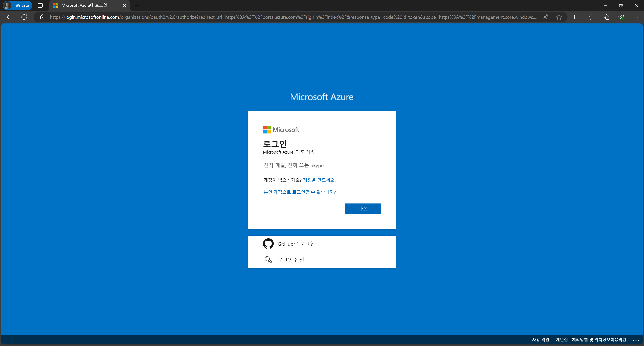Click the favorite star icon in address bar
Screen dimensions: 644x346
[559, 17]
